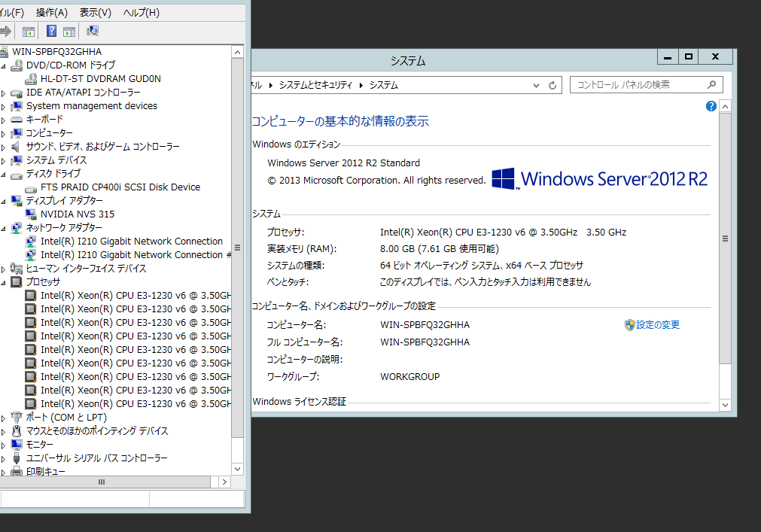Click the search magnifier icon
The width and height of the screenshot is (761, 532).
[711, 85]
